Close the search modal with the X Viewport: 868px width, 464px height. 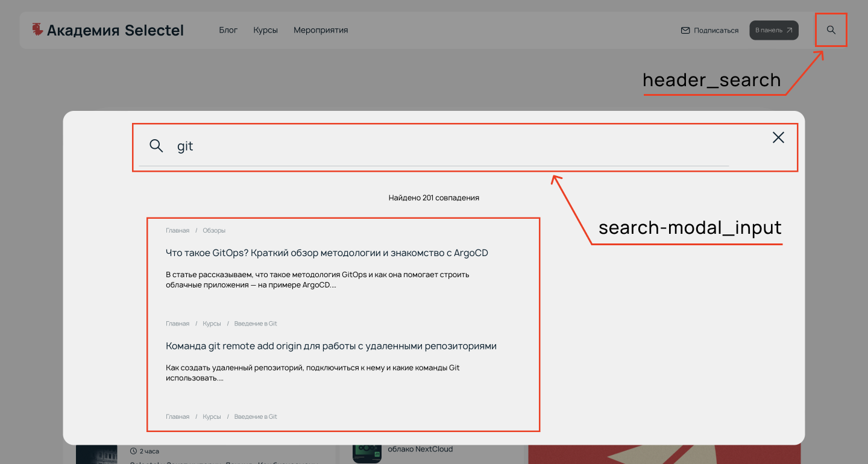778,137
